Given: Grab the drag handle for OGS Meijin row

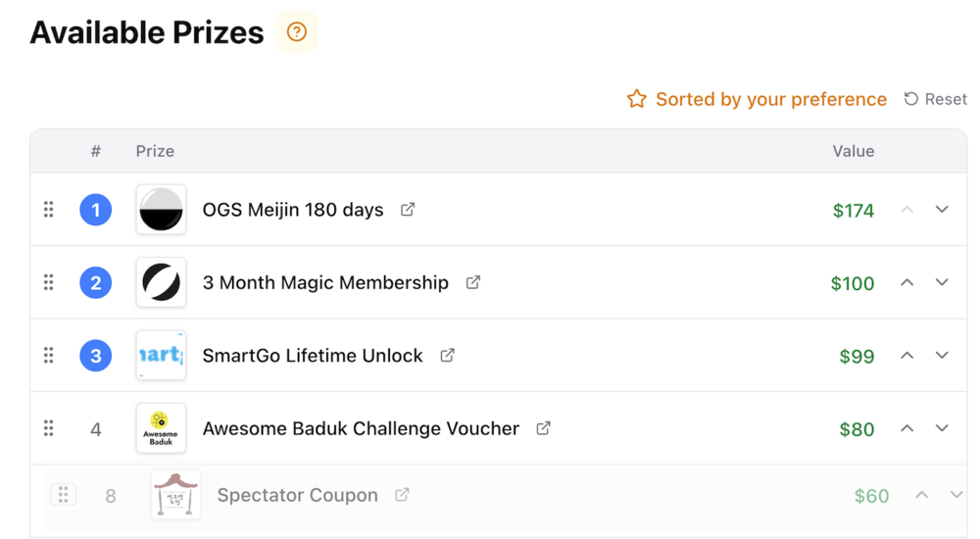Looking at the screenshot, I should [x=48, y=210].
